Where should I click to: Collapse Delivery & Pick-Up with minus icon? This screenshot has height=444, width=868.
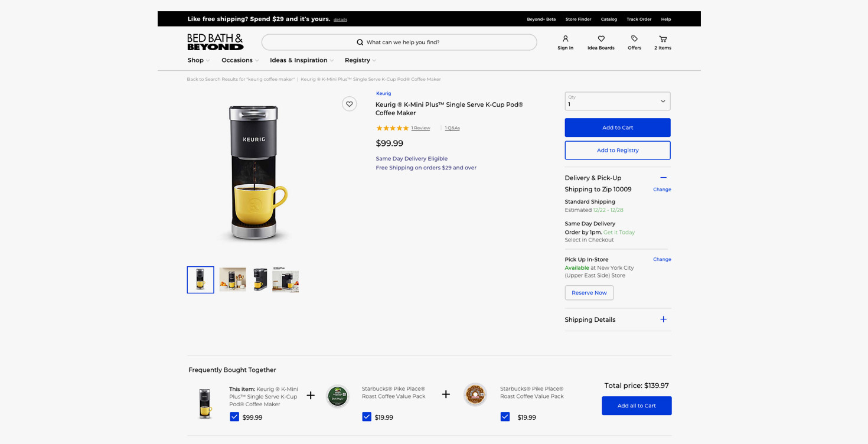(x=663, y=178)
